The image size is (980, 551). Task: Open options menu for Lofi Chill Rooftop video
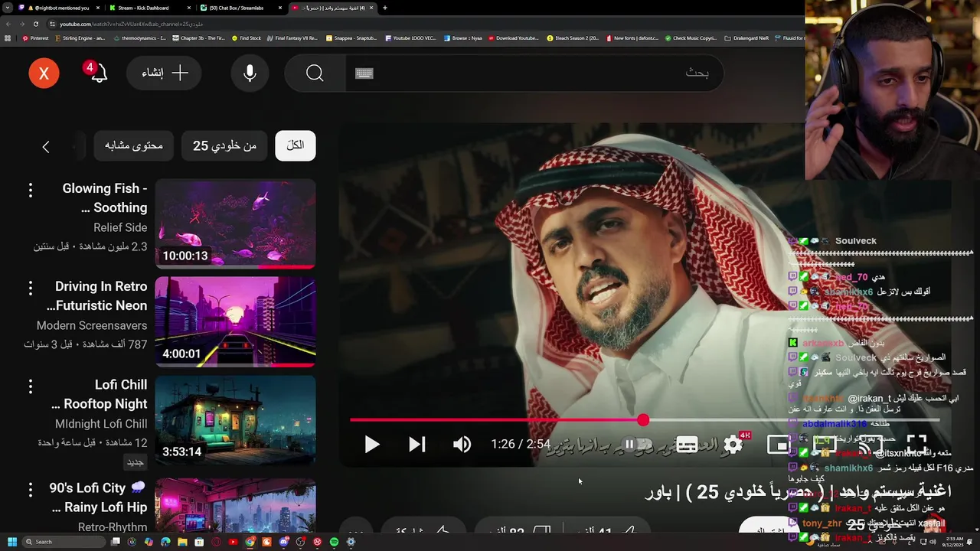[x=31, y=386]
